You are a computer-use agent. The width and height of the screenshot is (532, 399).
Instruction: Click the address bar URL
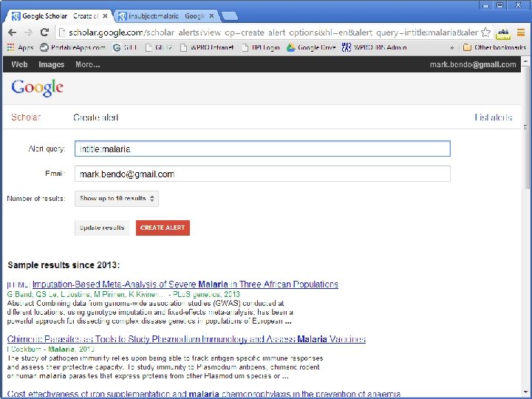click(x=273, y=33)
